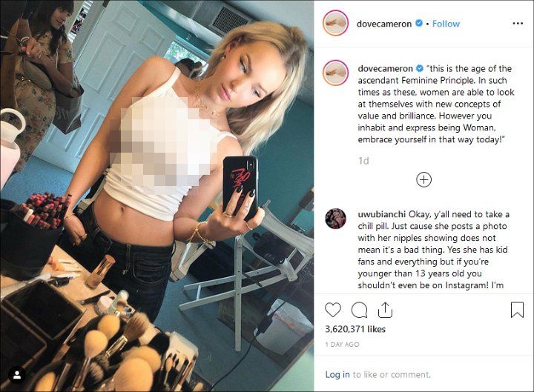The width and height of the screenshot is (534, 392).
Task: Open the dovecameron username in the caption
Action: [x=385, y=68]
